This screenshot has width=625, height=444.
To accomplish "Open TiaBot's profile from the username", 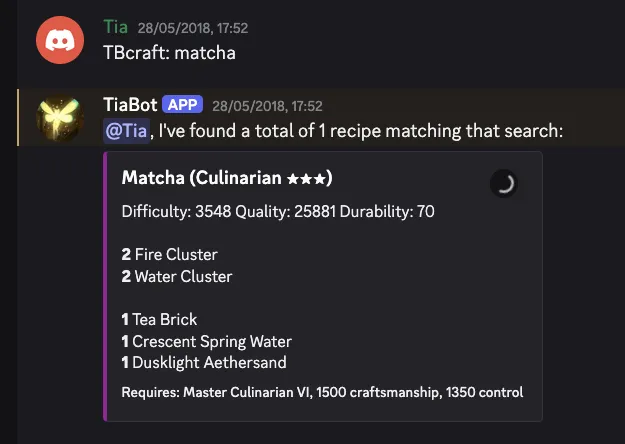I will 130,104.
